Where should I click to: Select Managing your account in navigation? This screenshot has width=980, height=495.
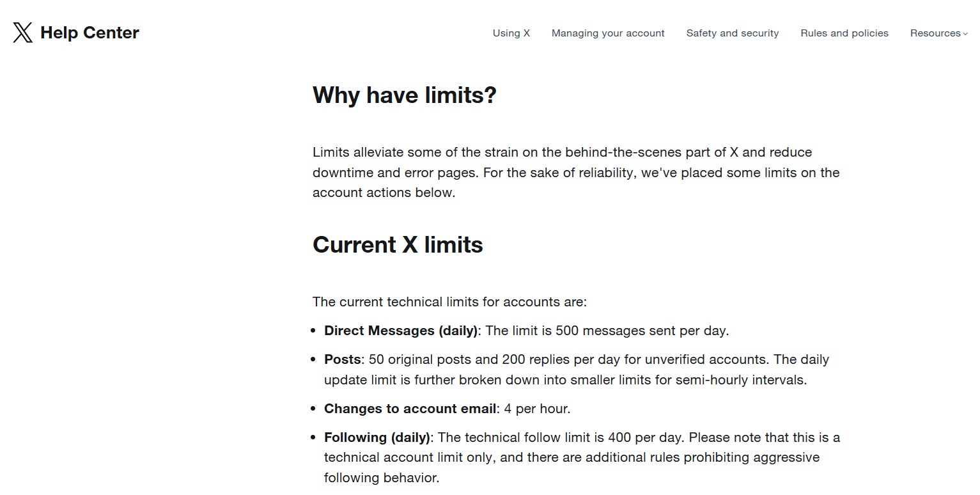pyautogui.click(x=608, y=33)
